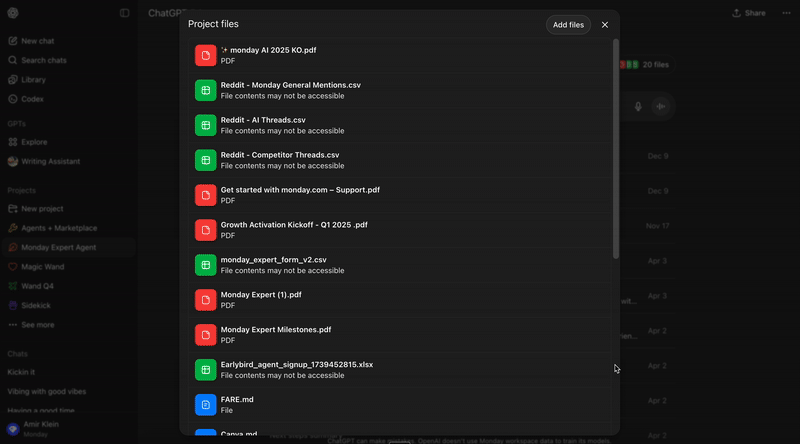
Task: Click the green spreadsheet icon for Reddit - Monday General Mentions.csv
Action: 206,90
